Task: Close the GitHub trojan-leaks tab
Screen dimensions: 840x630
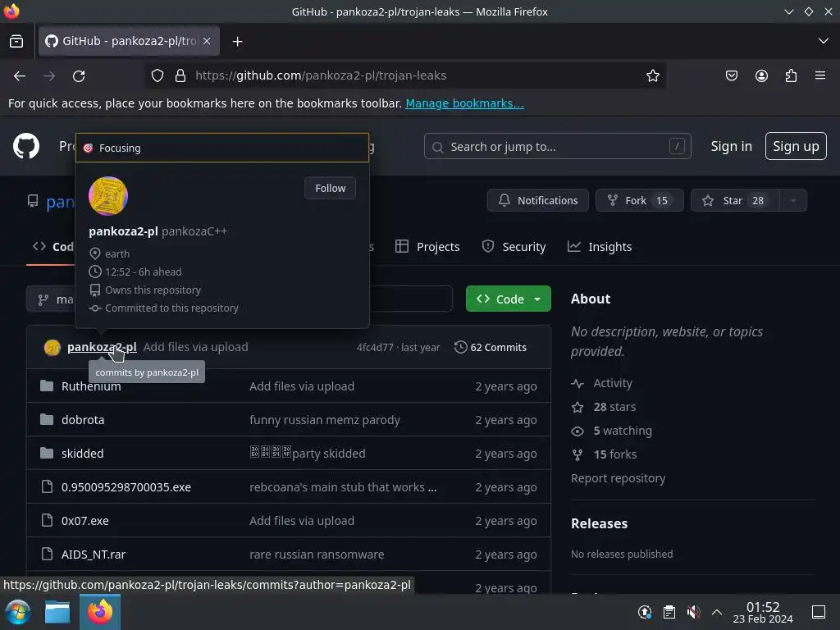Action: click(x=207, y=41)
